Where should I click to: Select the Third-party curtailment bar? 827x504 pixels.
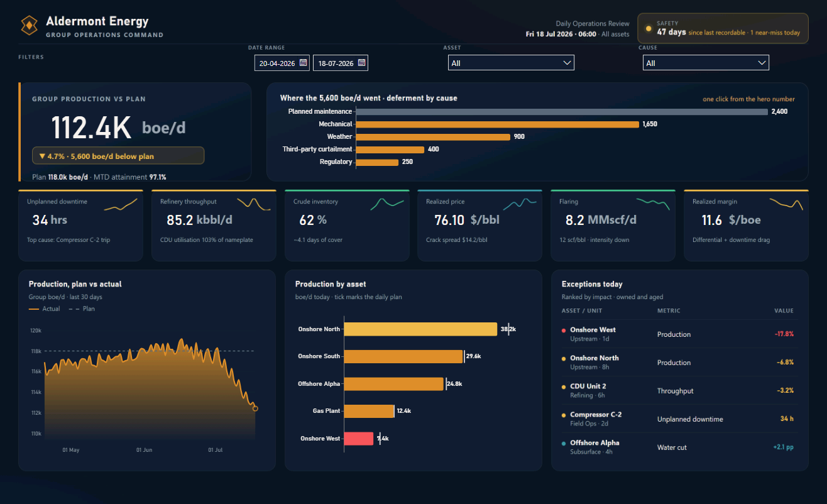tap(390, 150)
